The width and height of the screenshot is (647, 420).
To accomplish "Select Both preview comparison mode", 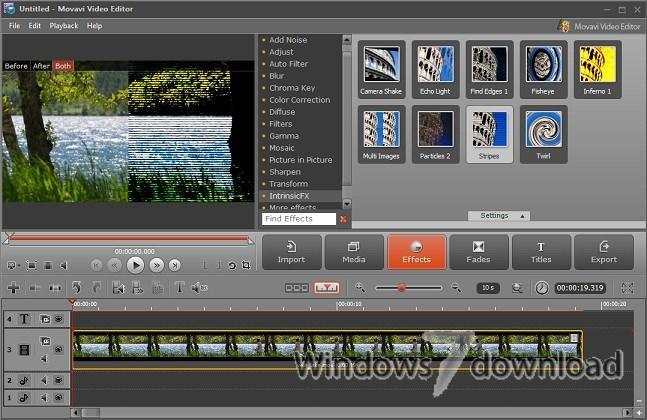I will pos(63,66).
